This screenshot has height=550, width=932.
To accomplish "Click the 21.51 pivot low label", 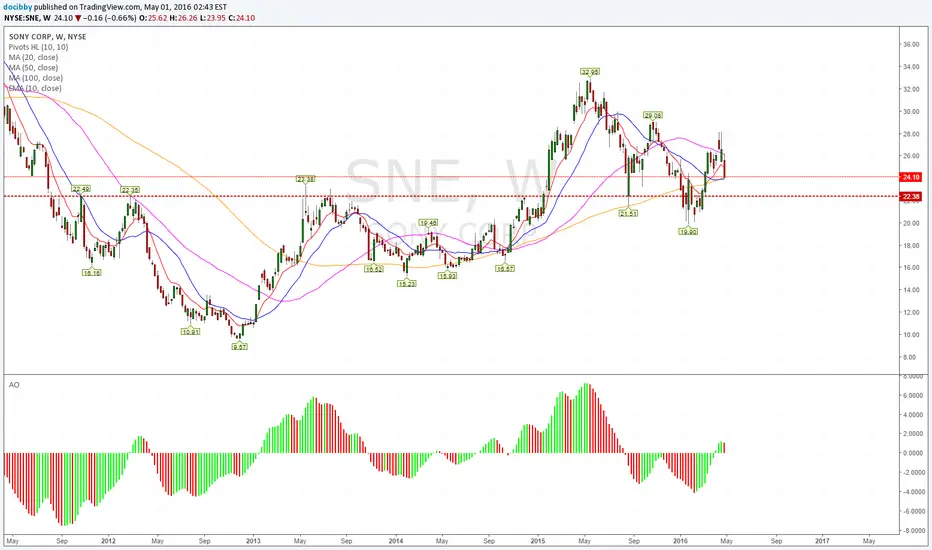I will click(x=628, y=213).
